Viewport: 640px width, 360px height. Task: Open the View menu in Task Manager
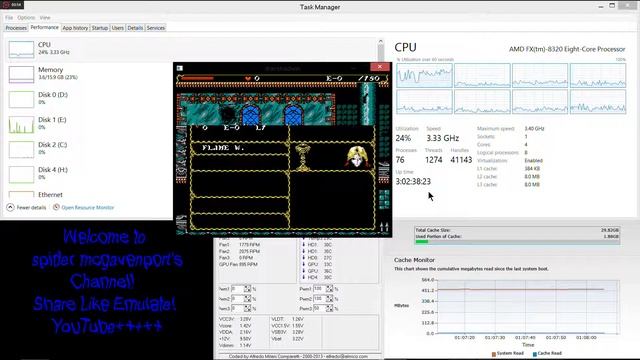click(x=45, y=18)
